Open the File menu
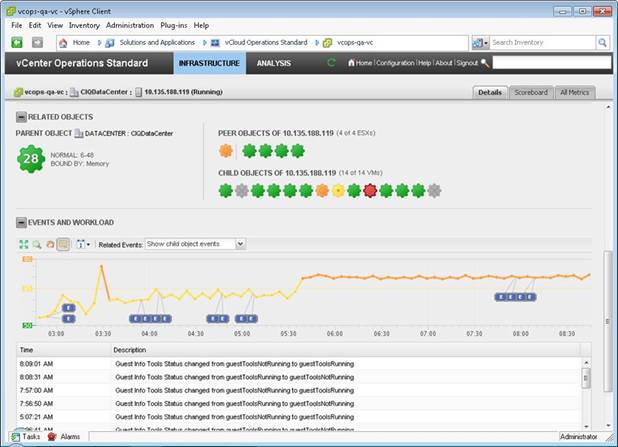 pos(17,25)
